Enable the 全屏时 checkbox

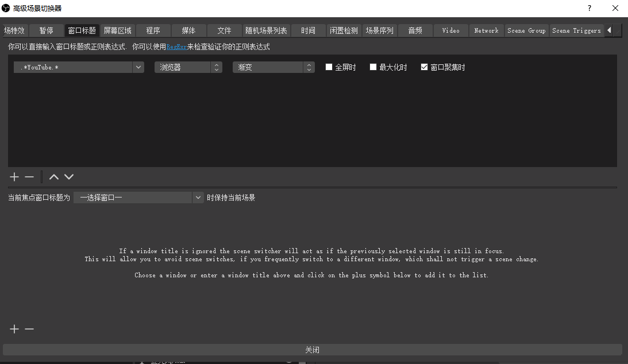[x=329, y=67]
